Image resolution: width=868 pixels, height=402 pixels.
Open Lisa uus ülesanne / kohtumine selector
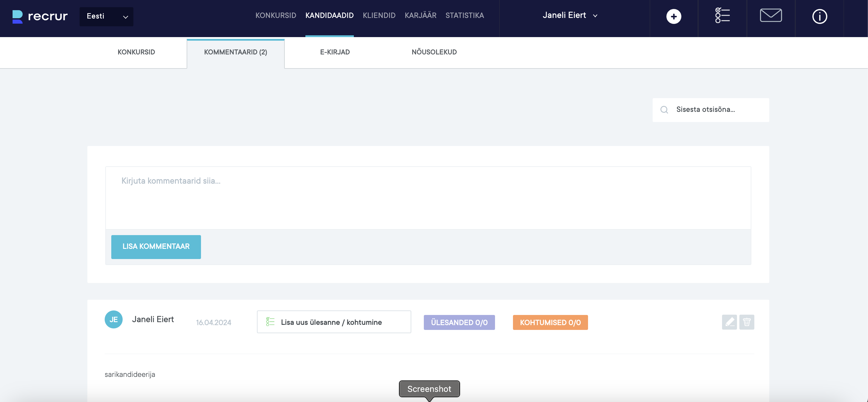pyautogui.click(x=334, y=322)
